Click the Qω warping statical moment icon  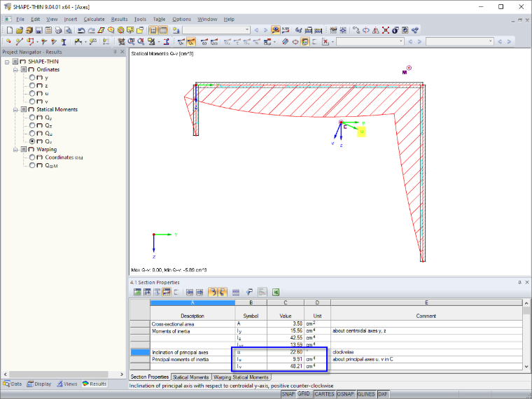coord(214,42)
